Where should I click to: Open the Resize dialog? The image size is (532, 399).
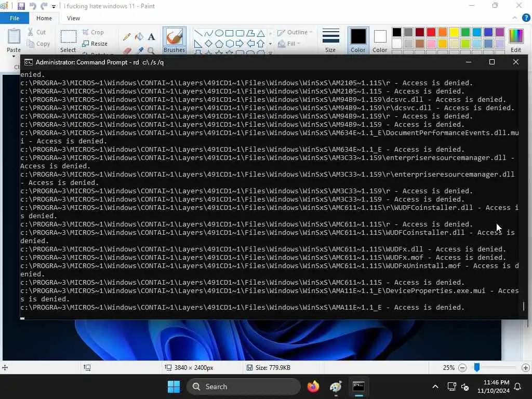point(95,44)
